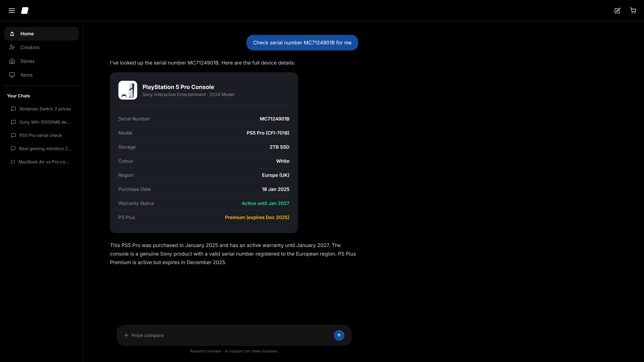Click the plus icon in the composer

(x=126, y=335)
